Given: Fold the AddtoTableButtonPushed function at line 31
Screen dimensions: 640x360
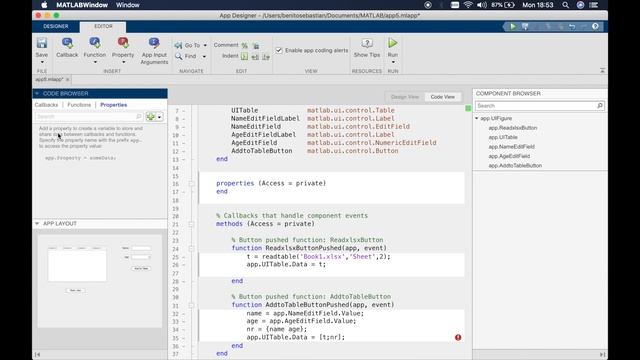Looking at the screenshot, I should click(x=191, y=305).
